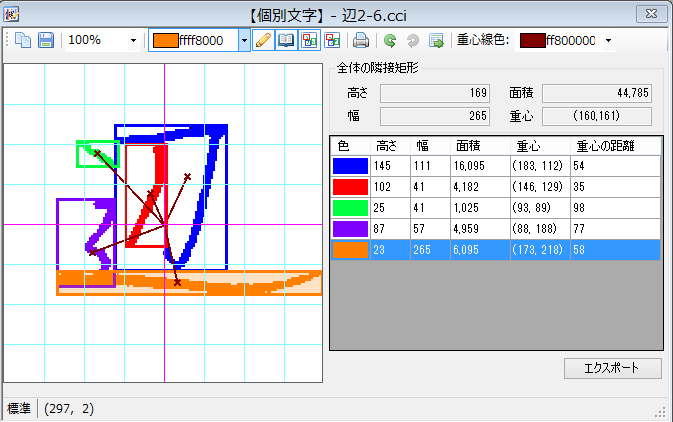
Task: Click the greyed redo arrow icon
Action: click(x=413, y=41)
